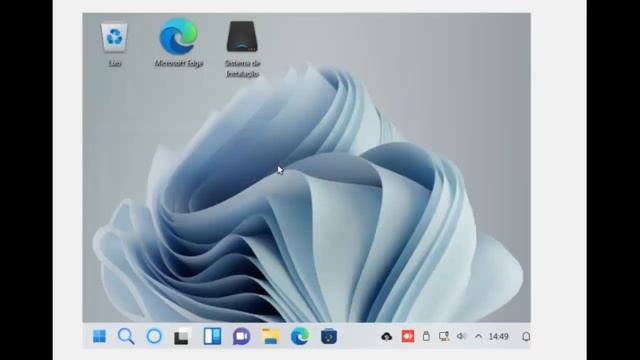Click the red recorder tray icon
Viewport: 640px width, 360px height.
coord(408,336)
